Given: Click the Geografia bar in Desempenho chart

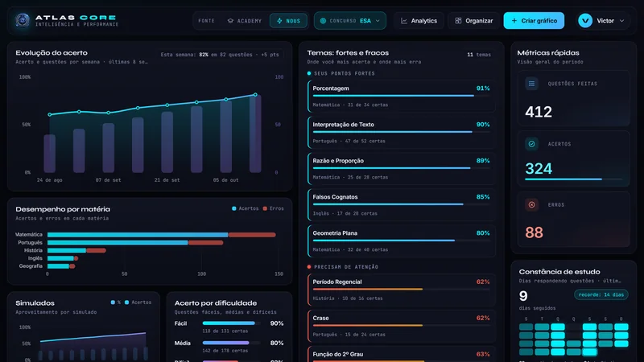Looking at the screenshot, I should click(61, 266).
